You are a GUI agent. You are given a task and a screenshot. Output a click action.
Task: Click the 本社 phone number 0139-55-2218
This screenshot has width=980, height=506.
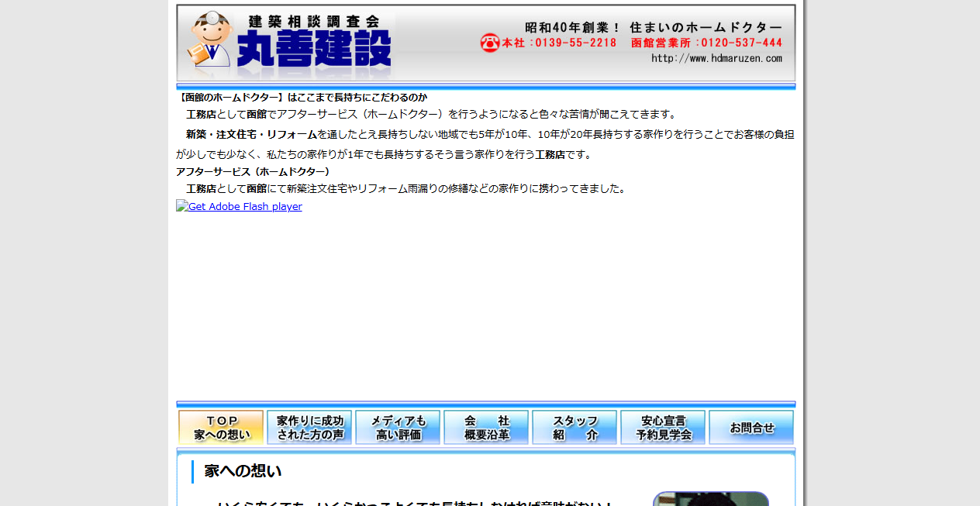560,43
